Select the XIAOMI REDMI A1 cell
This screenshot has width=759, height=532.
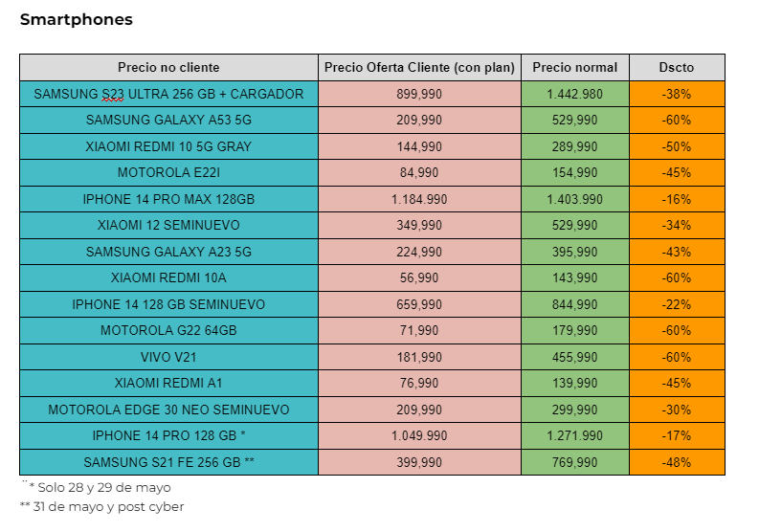(x=168, y=384)
